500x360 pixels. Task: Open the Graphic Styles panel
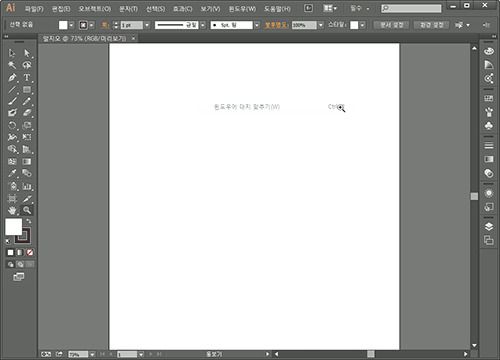[x=489, y=207]
